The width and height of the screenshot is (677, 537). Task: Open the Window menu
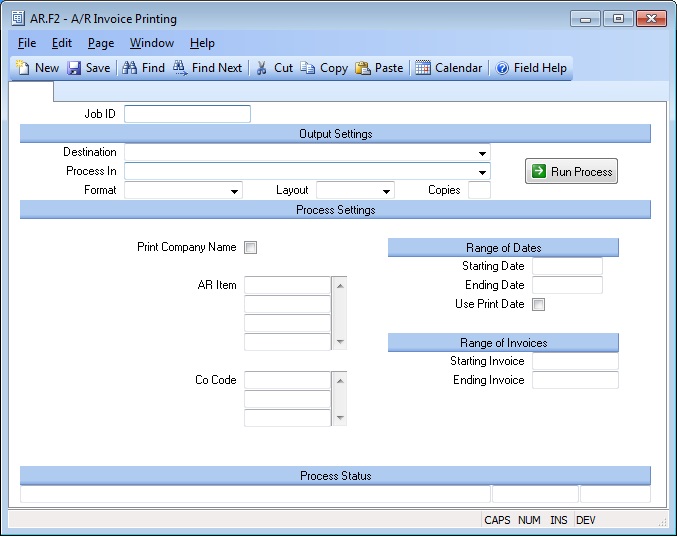click(x=151, y=43)
